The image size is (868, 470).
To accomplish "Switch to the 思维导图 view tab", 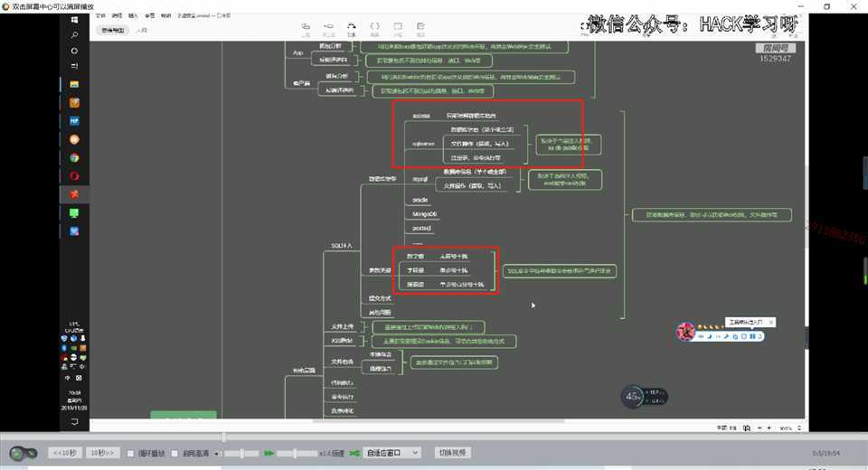I will (x=112, y=31).
